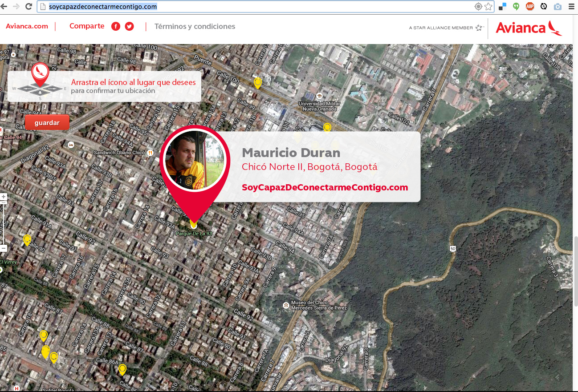Bookmark this page with the star
578x392 pixels.
click(x=488, y=6)
